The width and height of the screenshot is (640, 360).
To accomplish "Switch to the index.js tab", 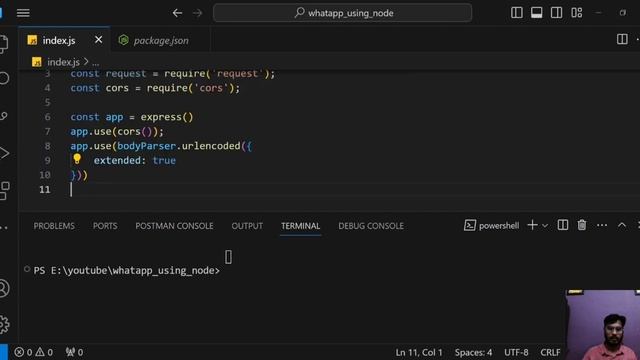I will click(x=59, y=40).
